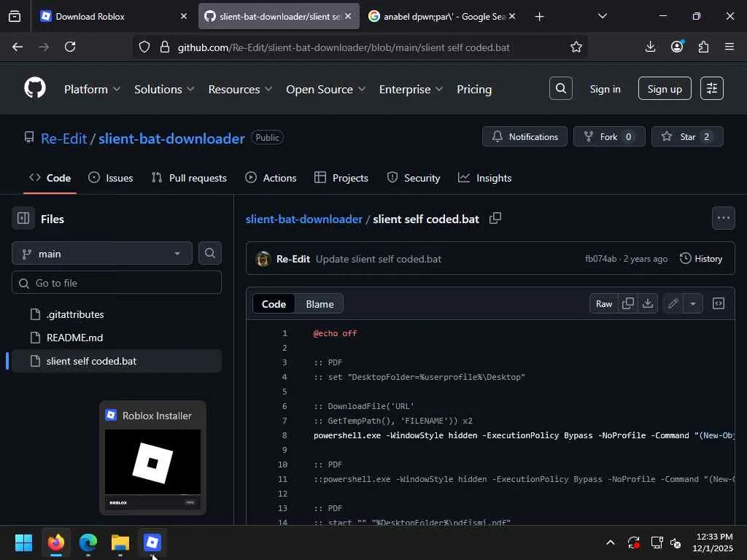Expand more edit options dropdown arrow
The height and width of the screenshot is (560, 747).
pos(693,304)
